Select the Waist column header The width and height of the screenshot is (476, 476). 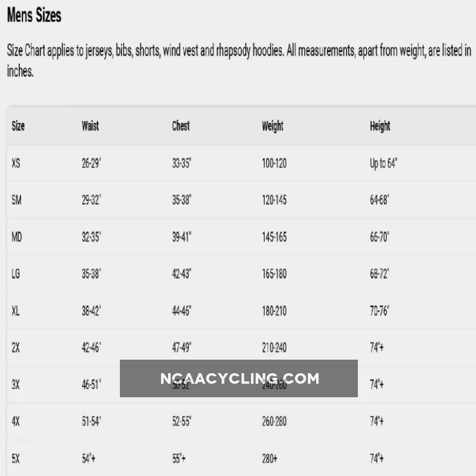tap(90, 126)
